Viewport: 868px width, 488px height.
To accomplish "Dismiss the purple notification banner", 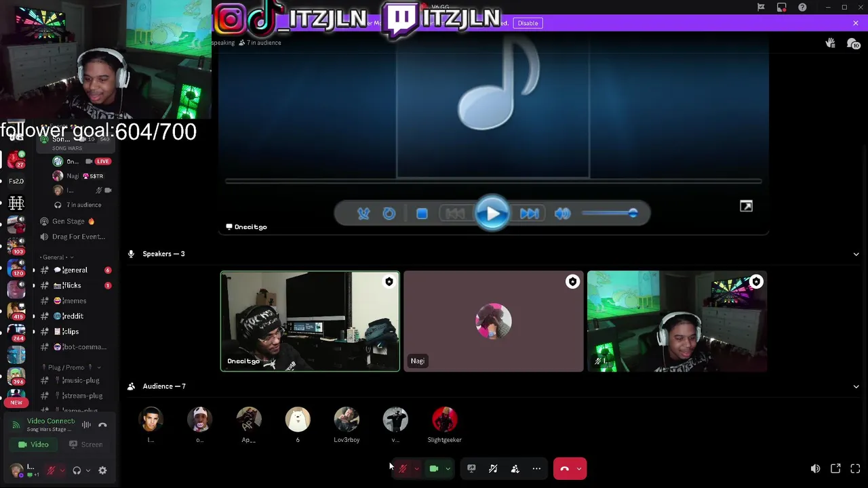I will pyautogui.click(x=855, y=23).
